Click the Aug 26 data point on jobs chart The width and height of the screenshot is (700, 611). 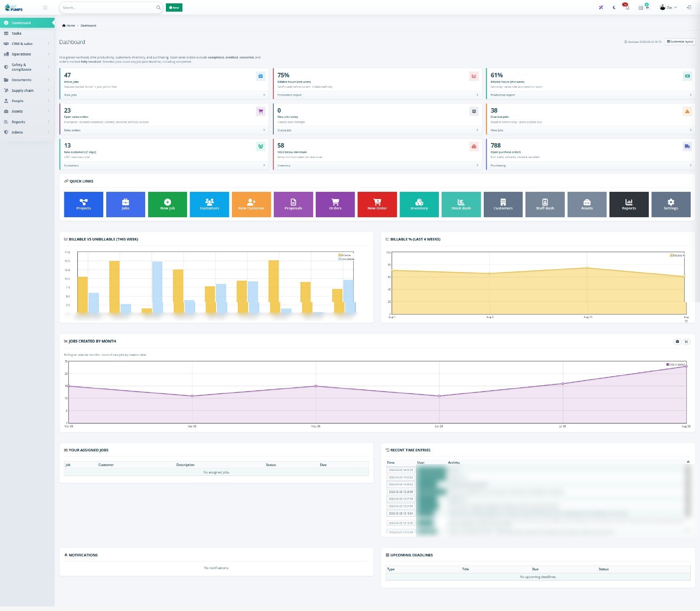pos(686,366)
